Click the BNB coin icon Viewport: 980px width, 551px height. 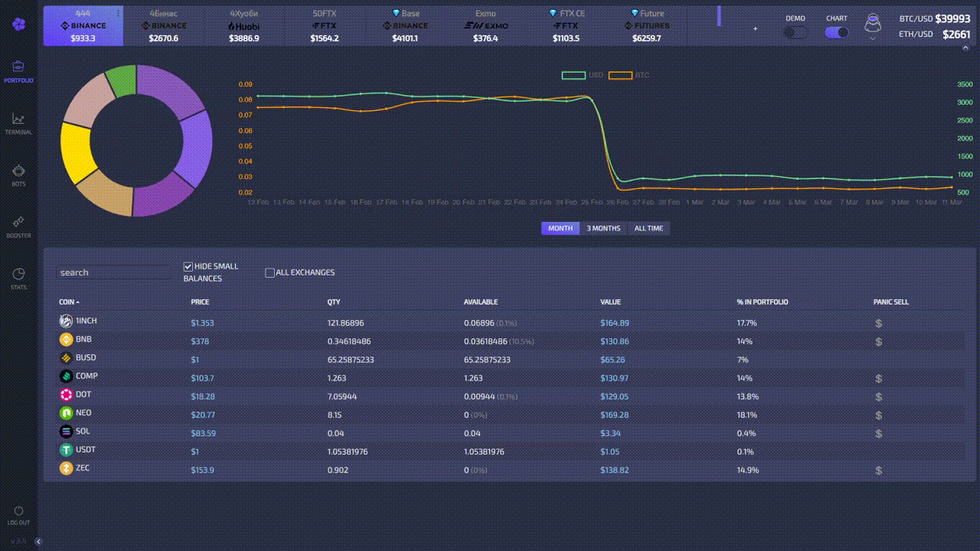pos(66,340)
